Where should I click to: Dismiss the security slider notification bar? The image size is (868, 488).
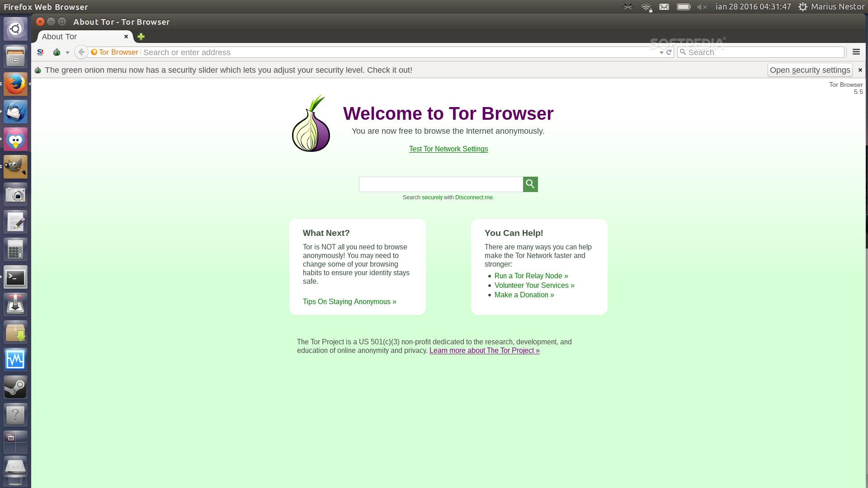tap(860, 70)
